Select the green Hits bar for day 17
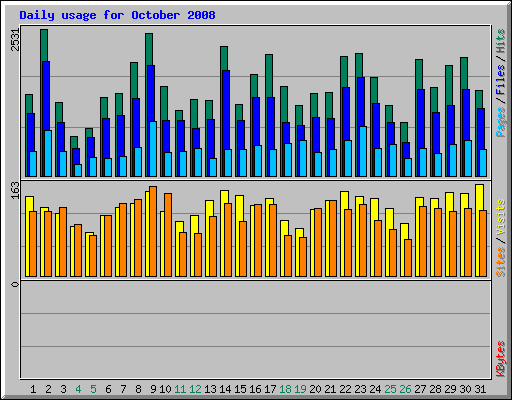 click(x=269, y=76)
